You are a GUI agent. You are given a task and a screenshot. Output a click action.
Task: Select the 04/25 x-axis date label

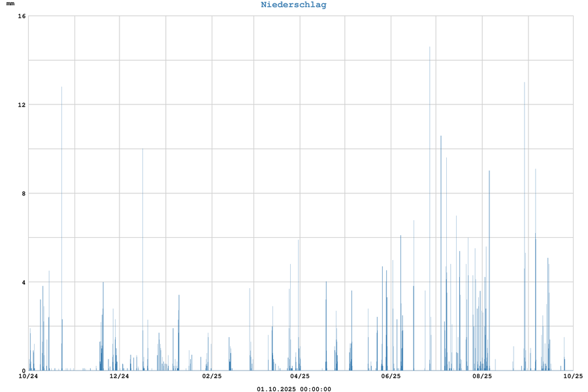tap(299, 376)
